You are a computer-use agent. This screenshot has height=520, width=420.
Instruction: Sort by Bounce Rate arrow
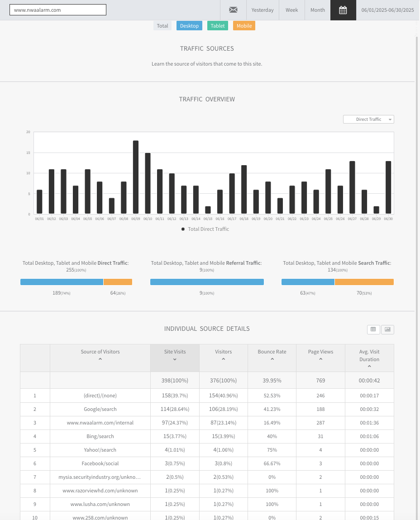coord(272,359)
